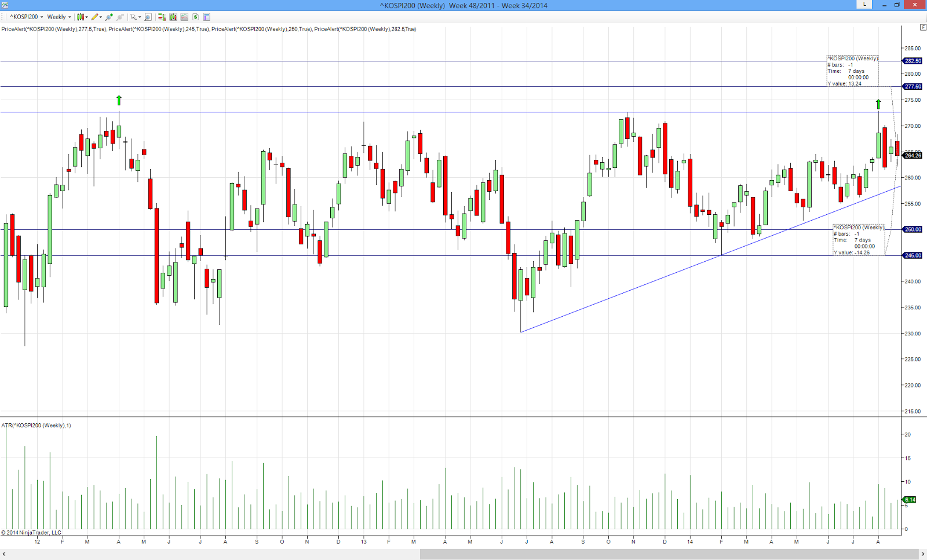Click the '14' year label on time axis
Viewport: 927px width, 560px height.
click(x=690, y=542)
